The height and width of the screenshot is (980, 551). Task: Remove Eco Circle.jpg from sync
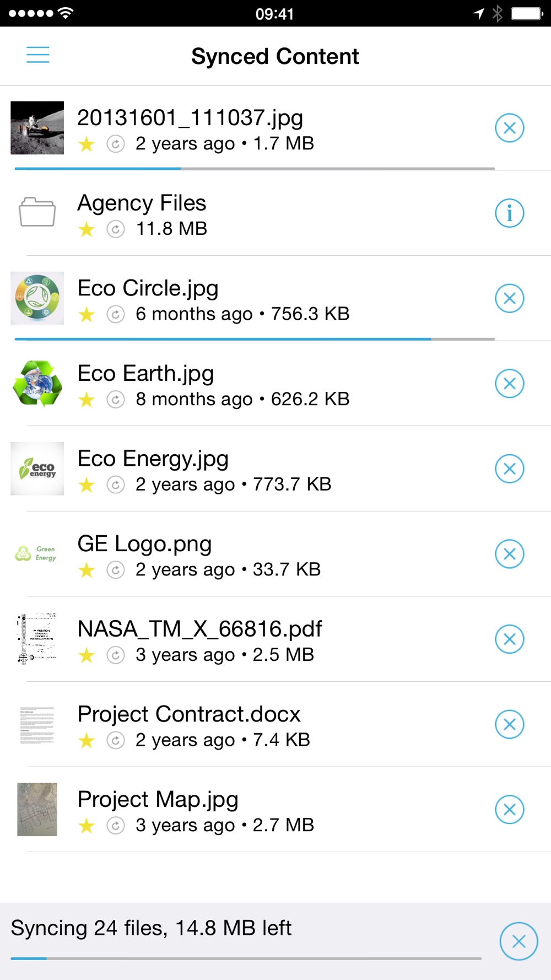(509, 298)
